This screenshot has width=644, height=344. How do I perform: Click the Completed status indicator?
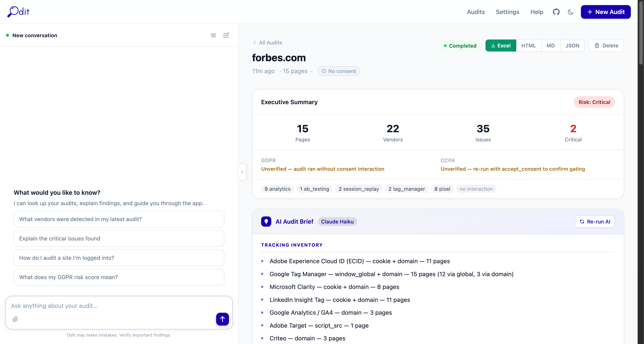(x=460, y=45)
